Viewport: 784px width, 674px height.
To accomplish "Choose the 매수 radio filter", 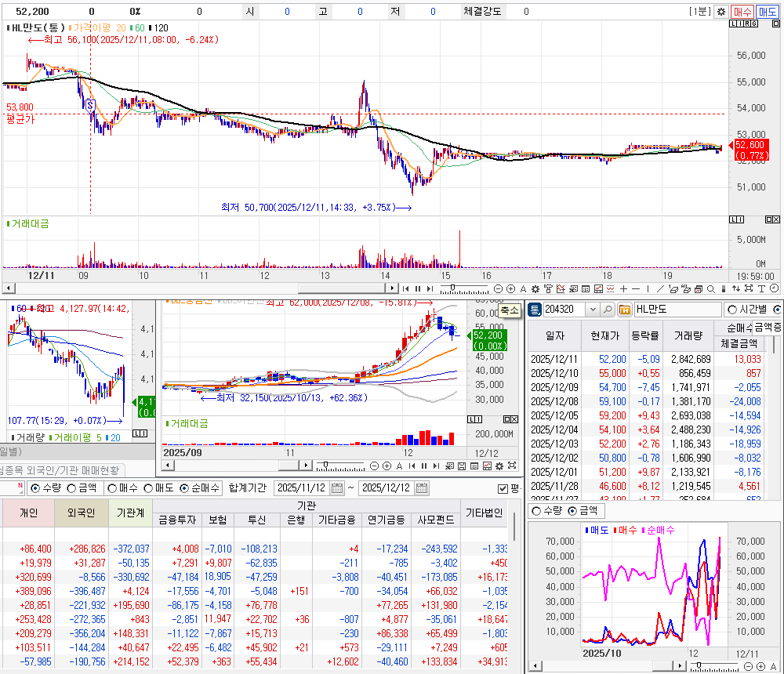I will click(123, 488).
